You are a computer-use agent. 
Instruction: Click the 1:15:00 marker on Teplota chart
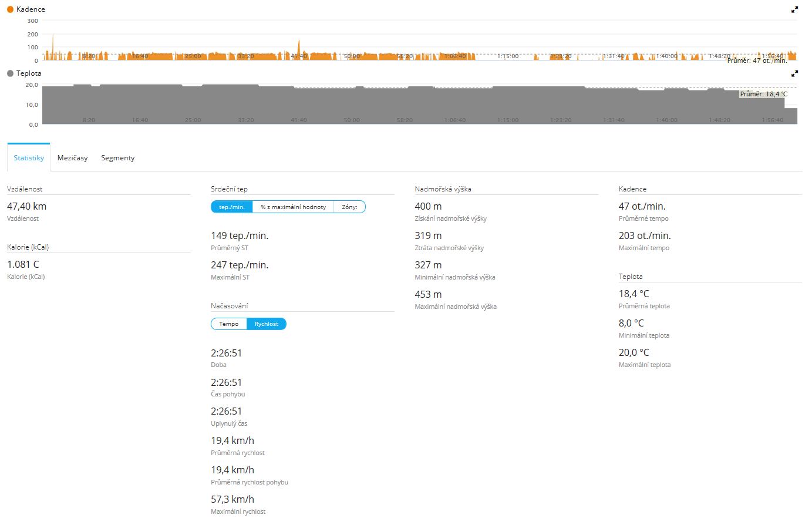coord(508,120)
